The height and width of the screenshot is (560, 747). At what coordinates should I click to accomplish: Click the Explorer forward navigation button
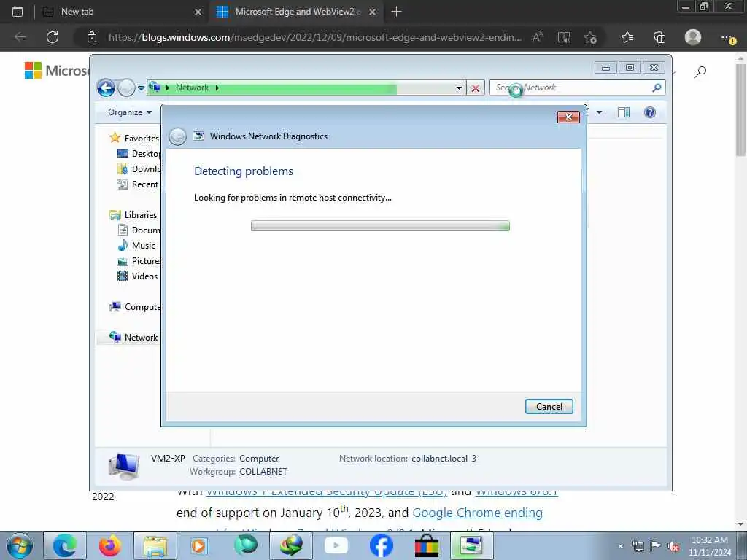coord(126,87)
